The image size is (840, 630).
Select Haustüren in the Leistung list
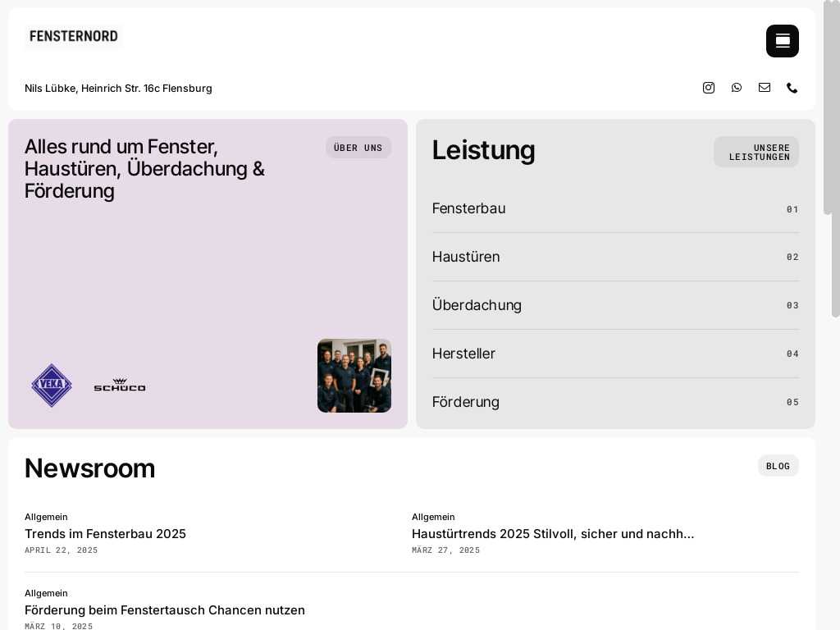click(x=466, y=257)
